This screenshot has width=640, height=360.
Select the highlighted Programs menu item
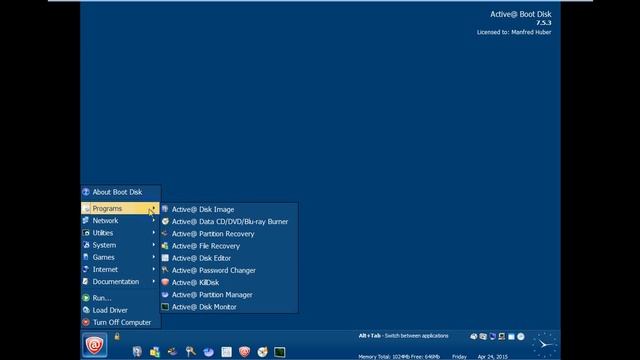(x=120, y=208)
